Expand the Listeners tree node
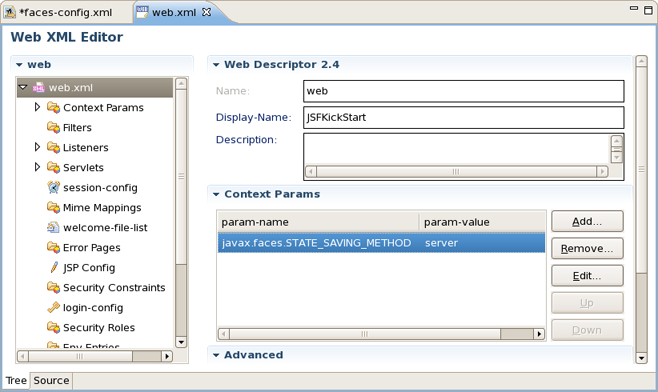 37,147
